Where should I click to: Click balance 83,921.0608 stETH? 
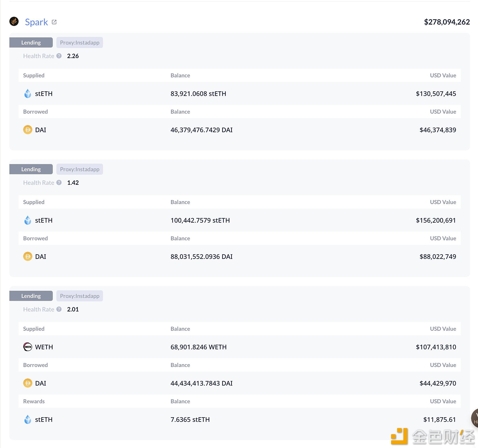[x=198, y=94]
